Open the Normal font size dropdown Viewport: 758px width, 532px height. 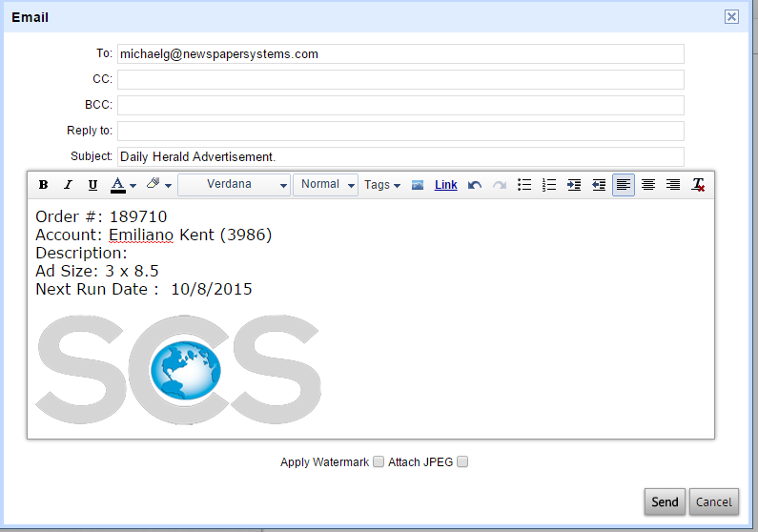325,185
